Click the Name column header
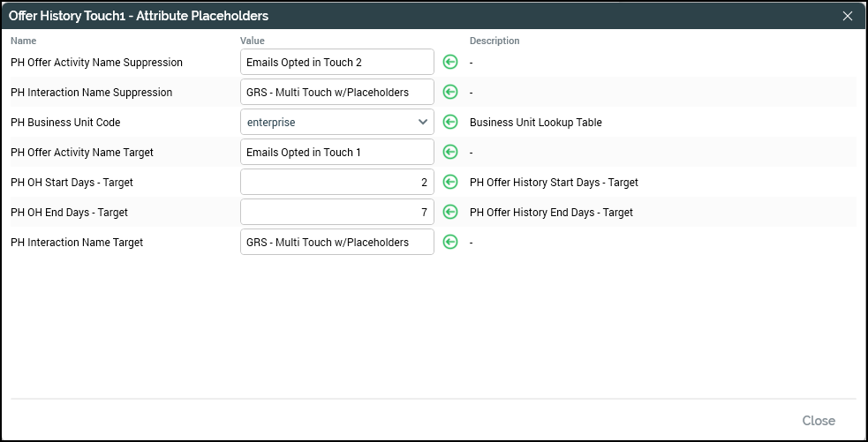 click(x=23, y=41)
